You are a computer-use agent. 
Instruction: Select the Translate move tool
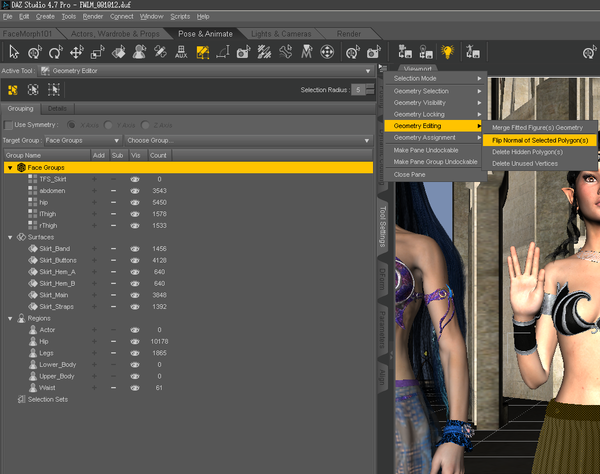tap(77, 52)
